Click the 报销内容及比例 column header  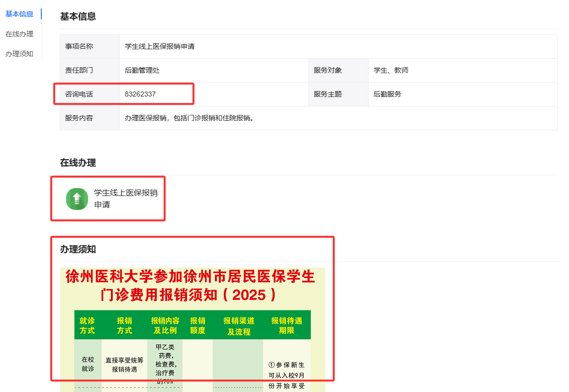coord(165,325)
